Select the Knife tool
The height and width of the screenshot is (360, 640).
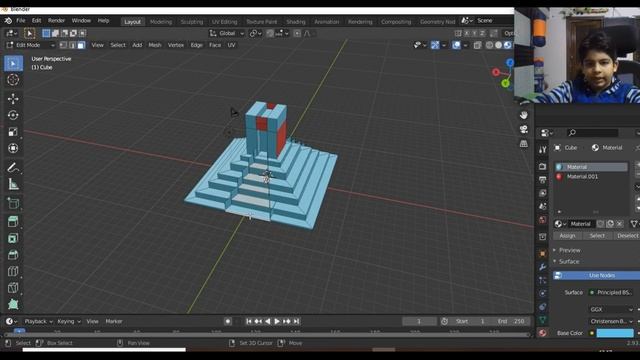[x=13, y=288]
